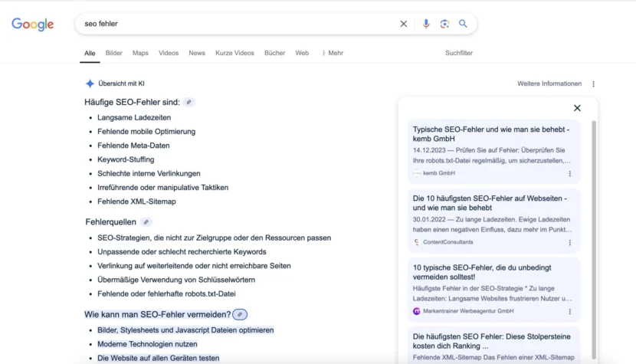Click the link icon next to "Fehlerquellen"
Screen dimensions: 636x364
146,222
